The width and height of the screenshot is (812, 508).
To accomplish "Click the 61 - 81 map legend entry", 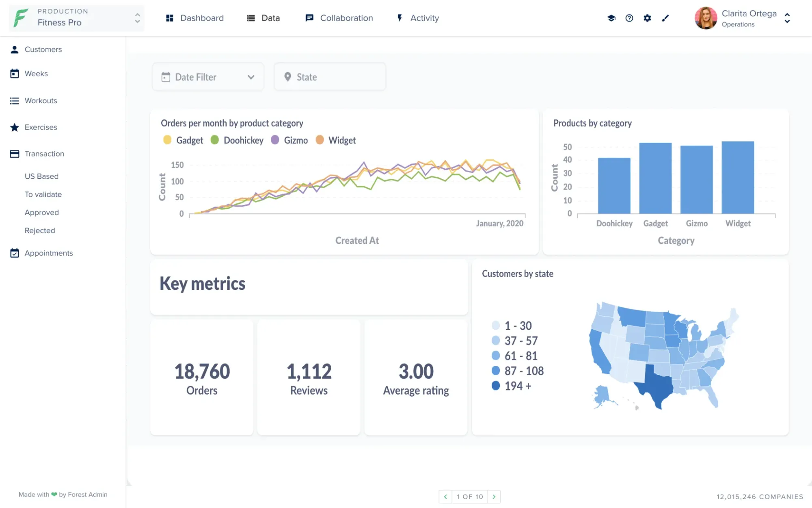I will click(514, 356).
